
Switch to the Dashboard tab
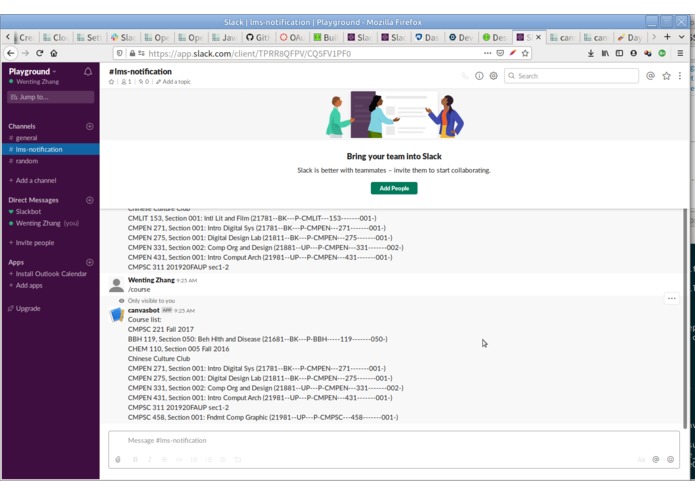tap(428, 37)
